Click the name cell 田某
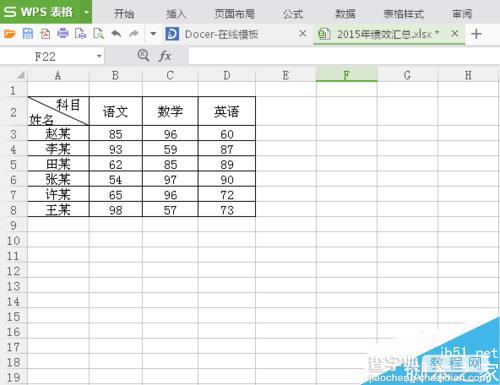The height and width of the screenshot is (385, 500). pyautogui.click(x=58, y=164)
